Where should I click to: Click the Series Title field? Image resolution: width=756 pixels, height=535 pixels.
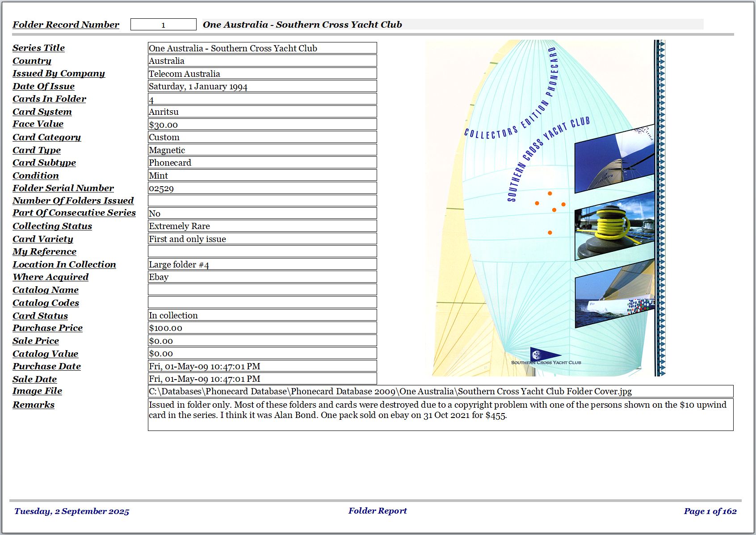[x=262, y=48]
